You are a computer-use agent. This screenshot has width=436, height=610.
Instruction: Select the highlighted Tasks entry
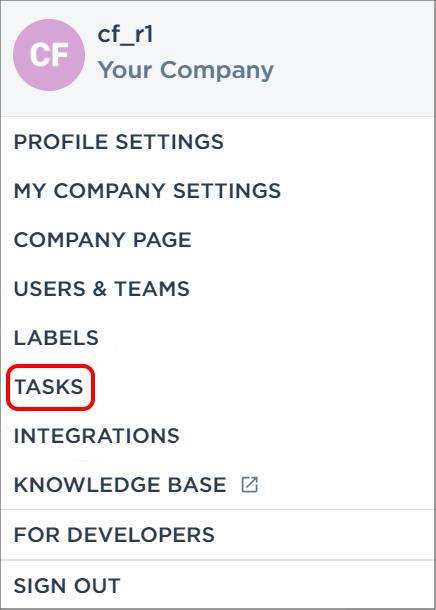[49, 387]
